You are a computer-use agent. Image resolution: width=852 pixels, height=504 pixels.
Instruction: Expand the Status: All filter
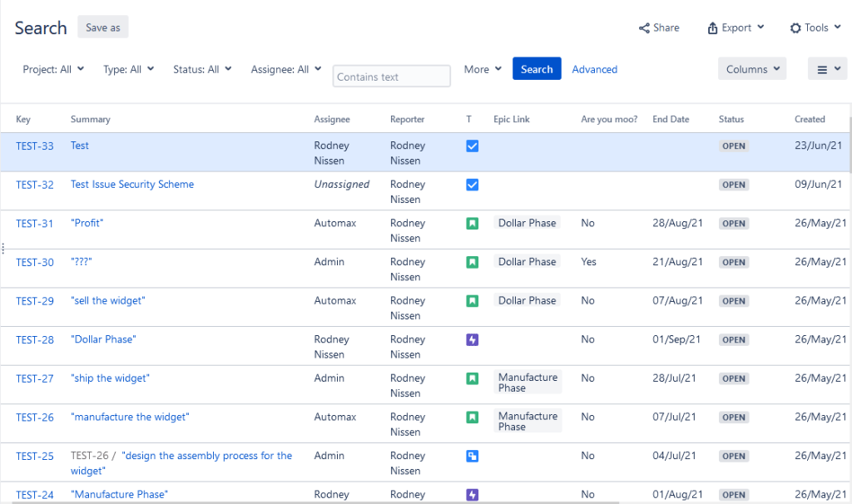202,70
